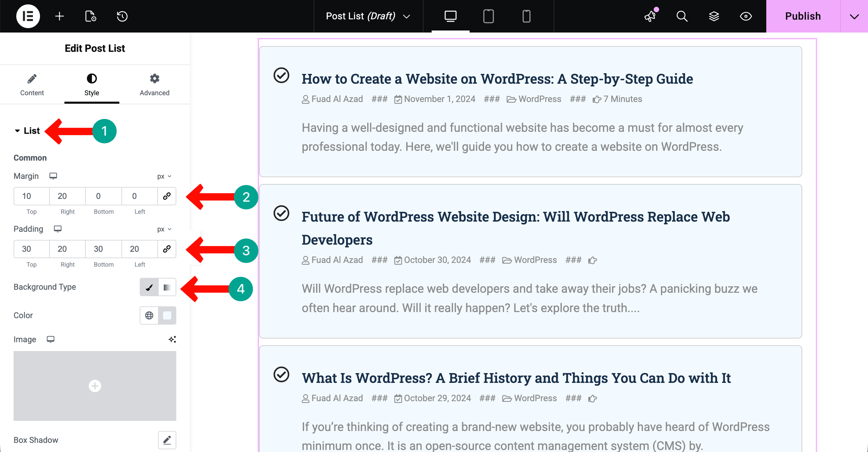Open the Finder search icon
The image size is (868, 452).
coord(682,16)
